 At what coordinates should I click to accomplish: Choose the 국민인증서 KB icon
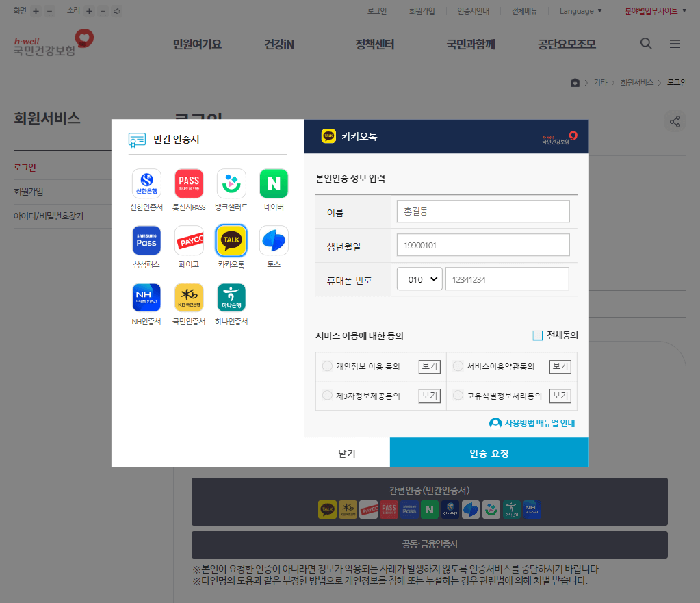[x=189, y=298]
